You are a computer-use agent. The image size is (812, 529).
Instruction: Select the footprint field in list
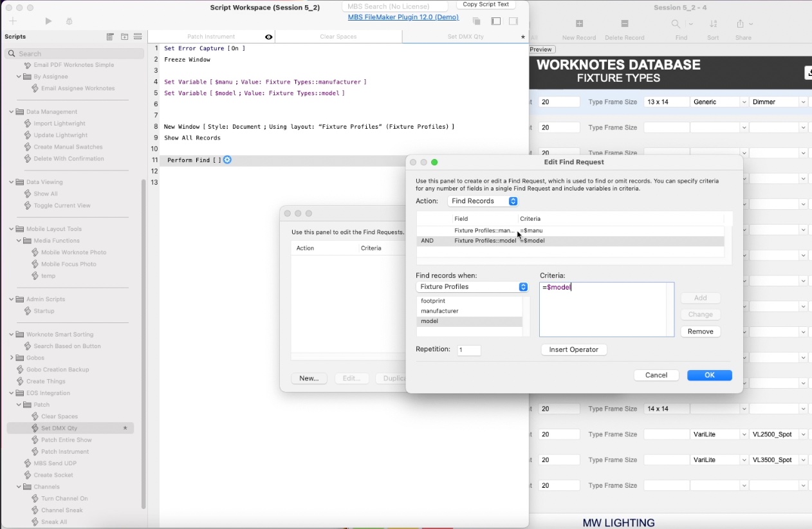pyautogui.click(x=469, y=301)
